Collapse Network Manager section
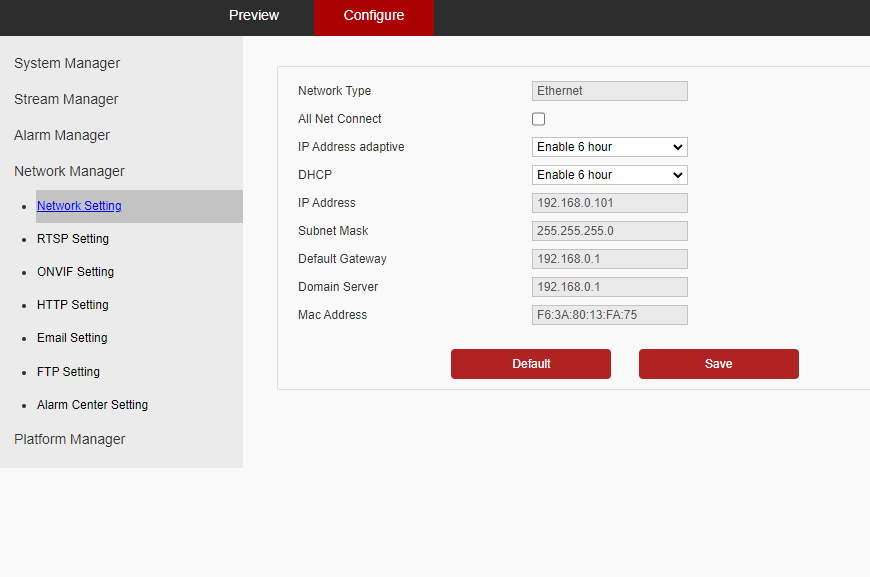Image resolution: width=870 pixels, height=577 pixels. pos(69,171)
